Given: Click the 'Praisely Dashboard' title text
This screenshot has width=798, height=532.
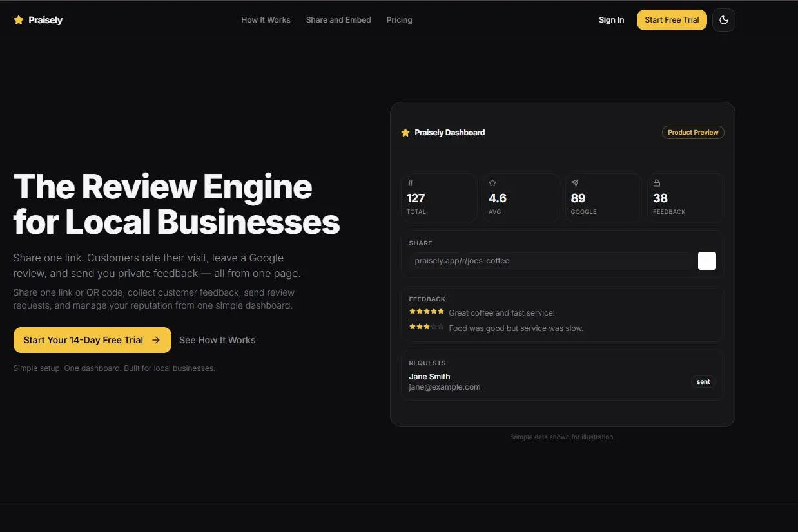Looking at the screenshot, I should tap(450, 133).
